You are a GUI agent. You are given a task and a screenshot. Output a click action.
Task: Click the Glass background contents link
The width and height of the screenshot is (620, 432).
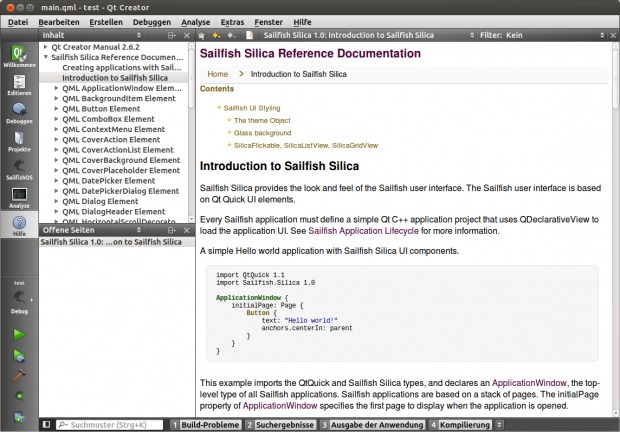tap(263, 132)
